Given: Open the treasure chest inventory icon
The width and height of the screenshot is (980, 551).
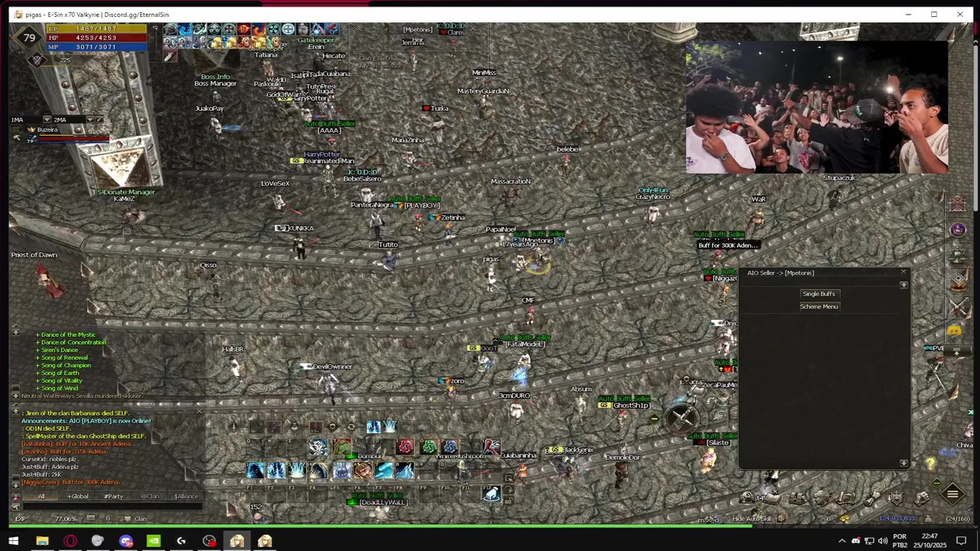Looking at the screenshot, I should pyautogui.click(x=798, y=498).
